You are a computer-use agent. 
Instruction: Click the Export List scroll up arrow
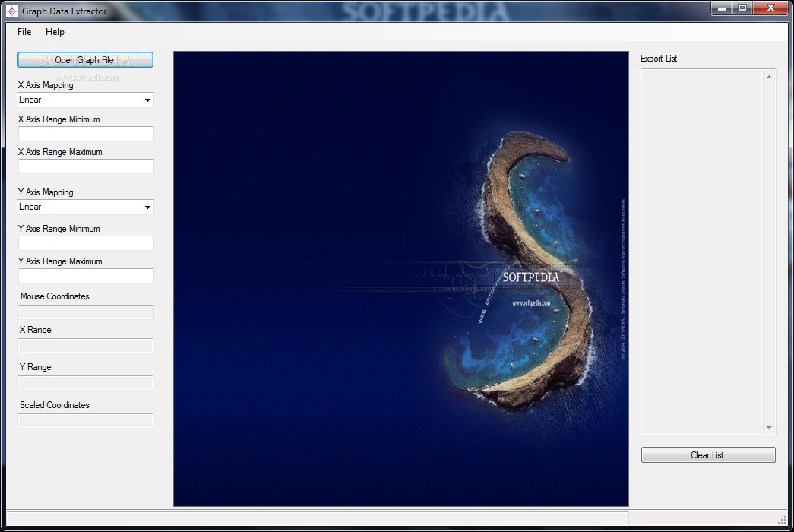coord(769,77)
